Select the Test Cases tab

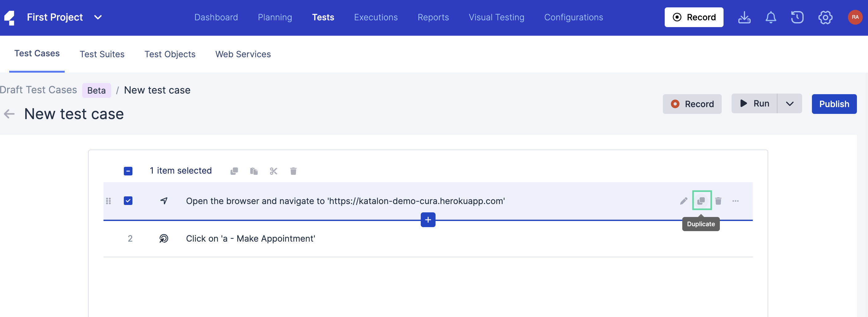[37, 54]
